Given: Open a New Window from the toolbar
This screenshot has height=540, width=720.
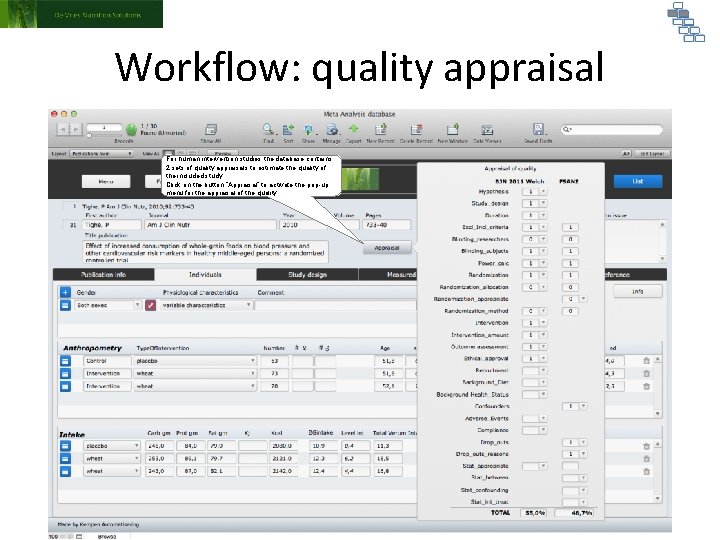Looking at the screenshot, I should pos(452,129).
